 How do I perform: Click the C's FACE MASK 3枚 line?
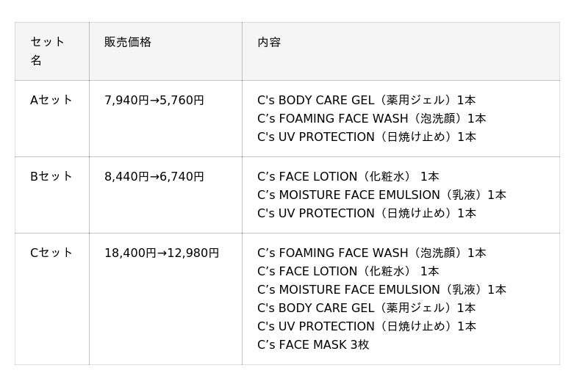(x=313, y=344)
